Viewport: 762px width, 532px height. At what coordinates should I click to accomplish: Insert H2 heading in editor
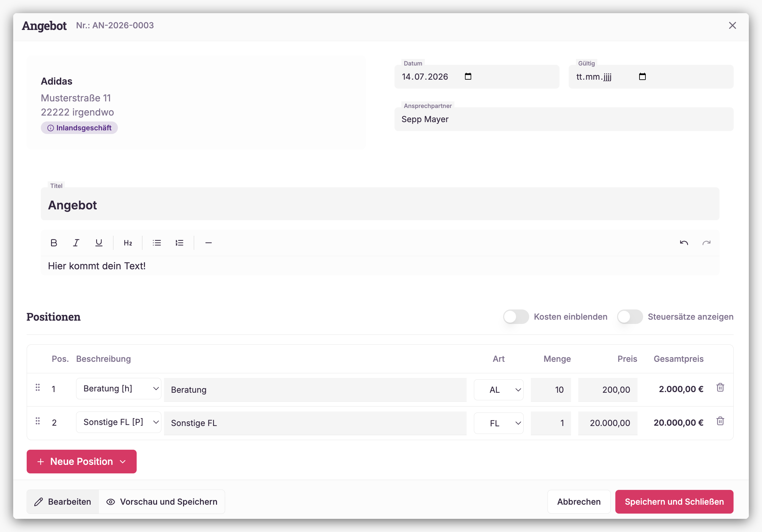point(128,243)
